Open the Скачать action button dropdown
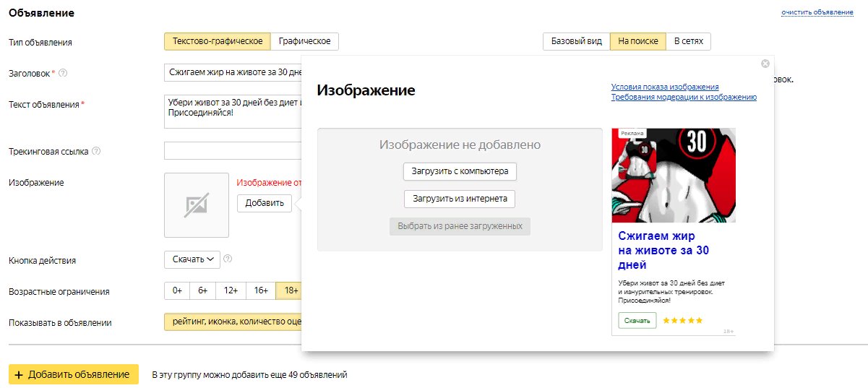 coord(192,259)
